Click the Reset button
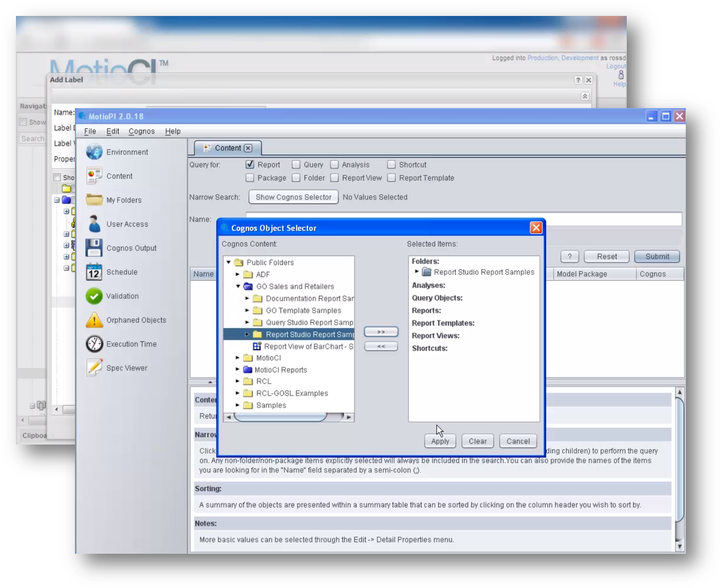720x588 pixels. tap(607, 257)
